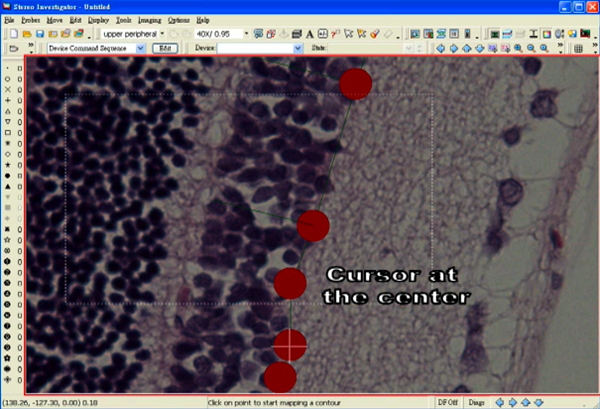The width and height of the screenshot is (600, 409).
Task: Click the move left arrow in toolbar
Action: (443, 48)
